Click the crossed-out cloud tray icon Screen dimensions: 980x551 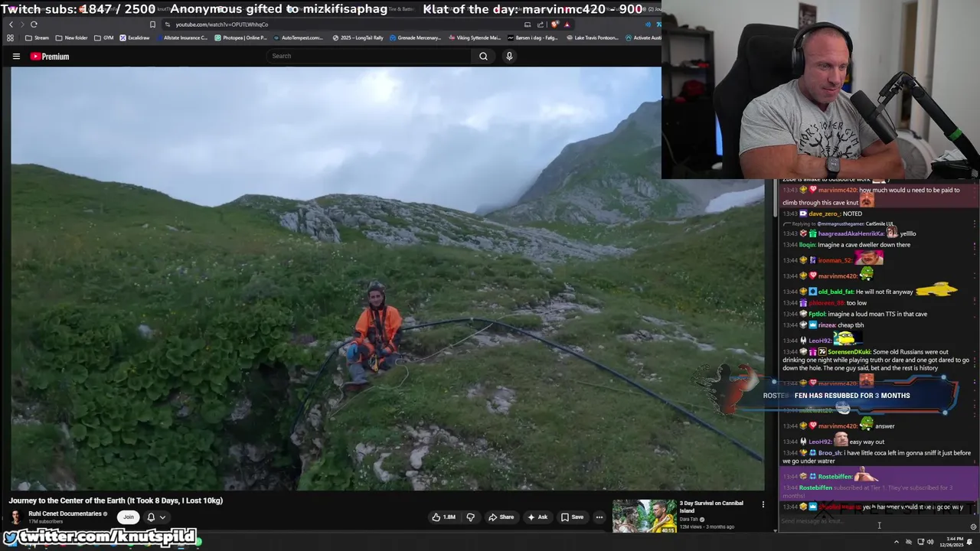[907, 542]
